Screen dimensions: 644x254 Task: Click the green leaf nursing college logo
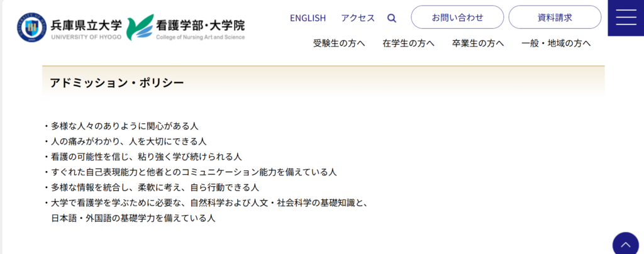pyautogui.click(x=140, y=27)
